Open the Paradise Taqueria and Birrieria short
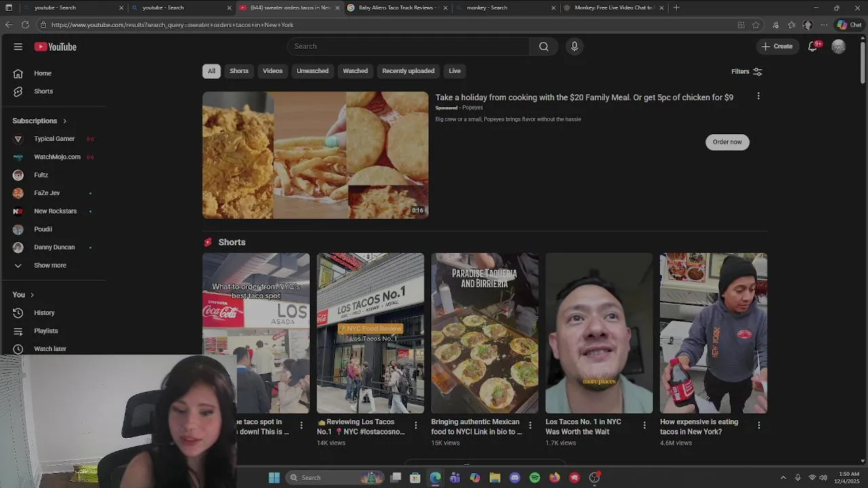 pos(485,333)
